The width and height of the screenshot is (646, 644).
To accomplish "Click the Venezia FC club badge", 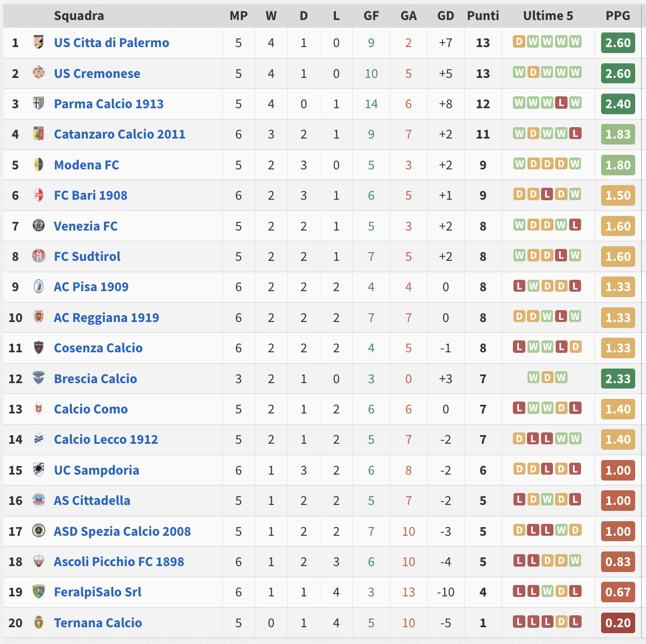I will coord(38,225).
